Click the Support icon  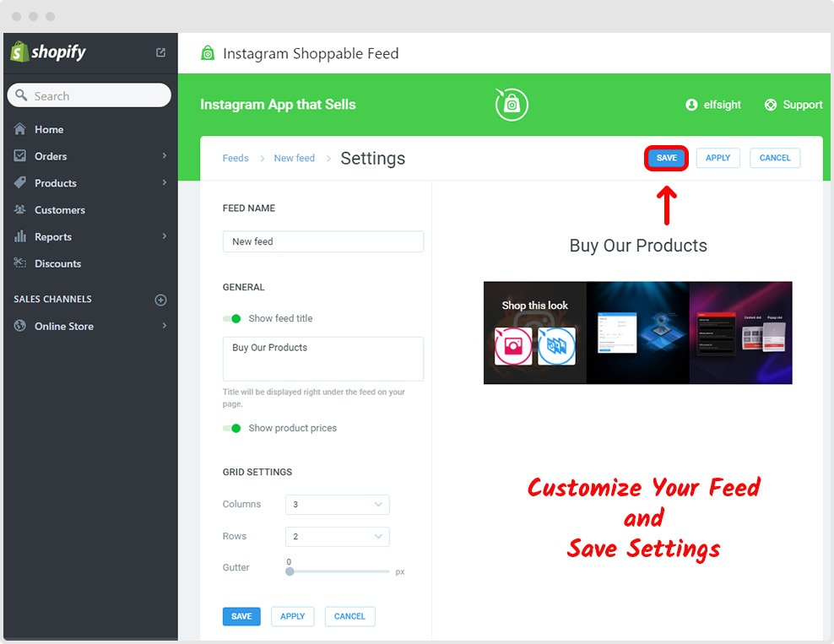[x=769, y=104]
